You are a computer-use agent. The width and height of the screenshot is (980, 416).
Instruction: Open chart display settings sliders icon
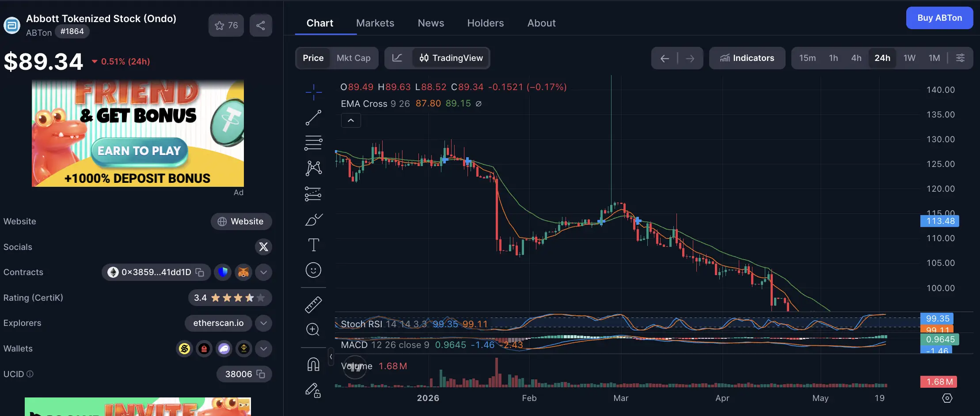coord(960,58)
